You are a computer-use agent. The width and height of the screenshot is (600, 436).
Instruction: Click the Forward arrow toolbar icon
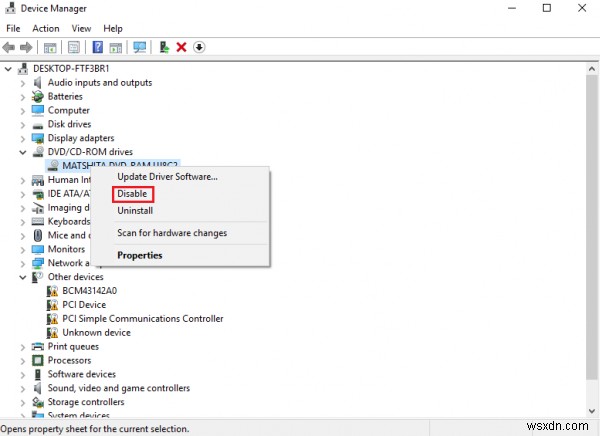tap(26, 47)
